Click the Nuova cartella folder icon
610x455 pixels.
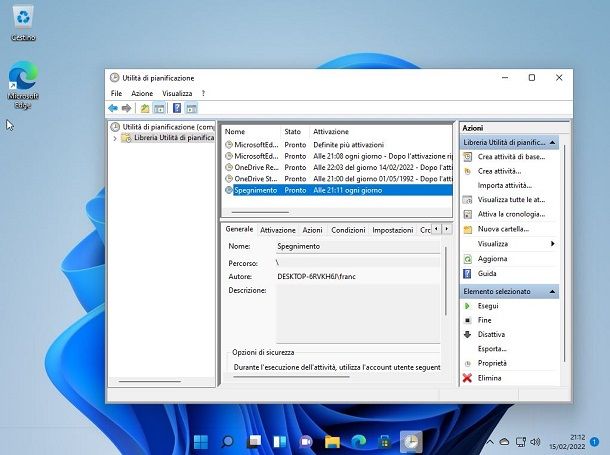coord(468,229)
